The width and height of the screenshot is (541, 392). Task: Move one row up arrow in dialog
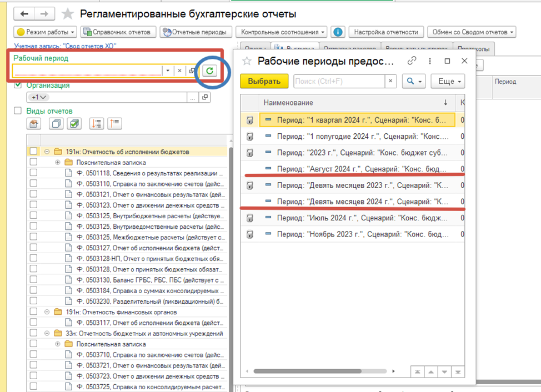431,372
